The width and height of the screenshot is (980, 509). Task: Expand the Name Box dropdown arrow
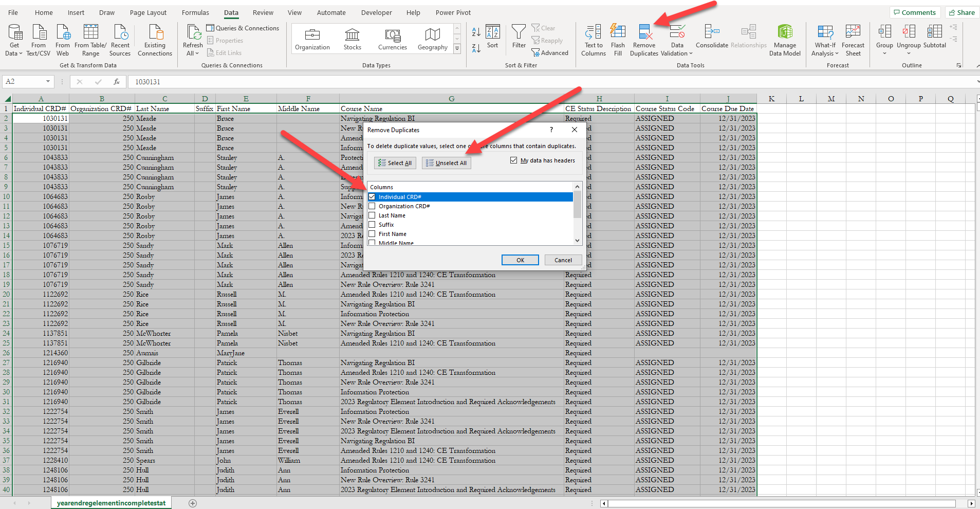[48, 82]
